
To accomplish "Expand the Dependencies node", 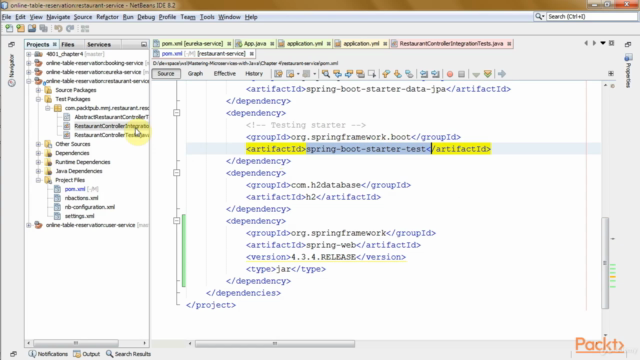I will pyautogui.click(x=38, y=153).
